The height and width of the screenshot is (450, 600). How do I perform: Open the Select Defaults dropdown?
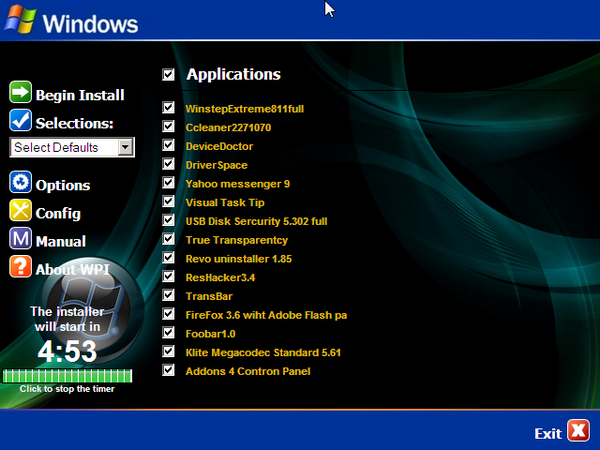point(72,147)
